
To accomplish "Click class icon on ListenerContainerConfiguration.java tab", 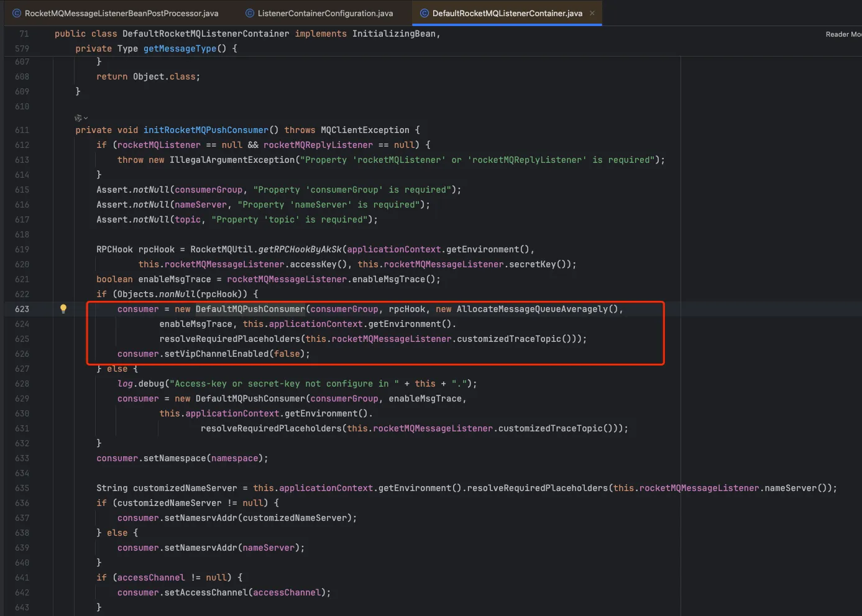I will [250, 13].
